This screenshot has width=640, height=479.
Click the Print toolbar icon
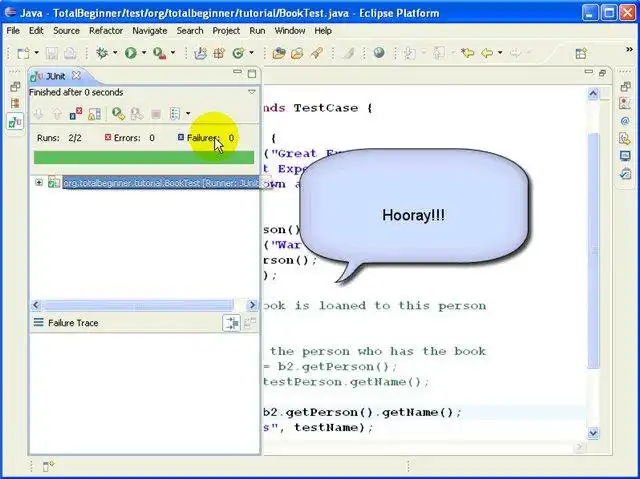coord(70,53)
